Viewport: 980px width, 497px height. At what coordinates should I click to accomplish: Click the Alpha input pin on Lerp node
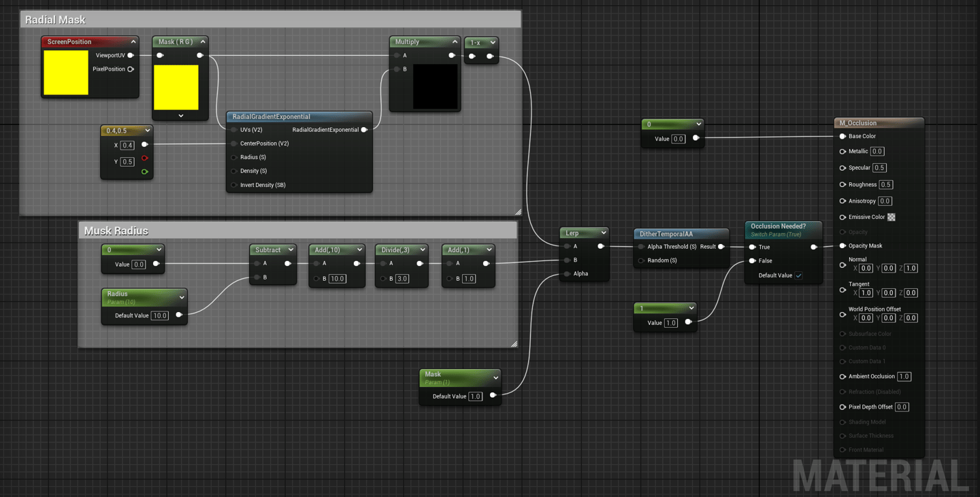567,273
